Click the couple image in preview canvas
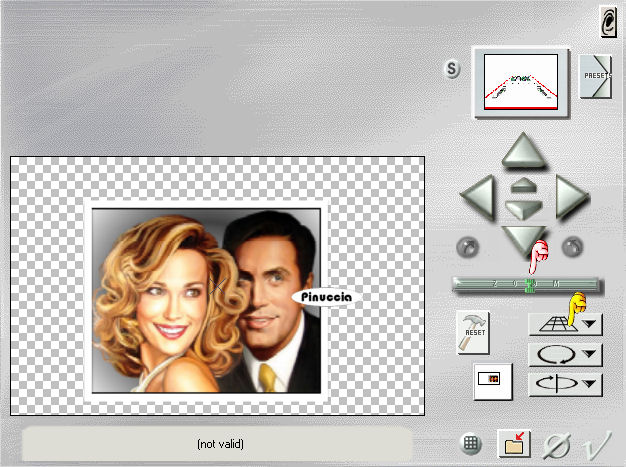626x467 pixels. click(x=206, y=301)
